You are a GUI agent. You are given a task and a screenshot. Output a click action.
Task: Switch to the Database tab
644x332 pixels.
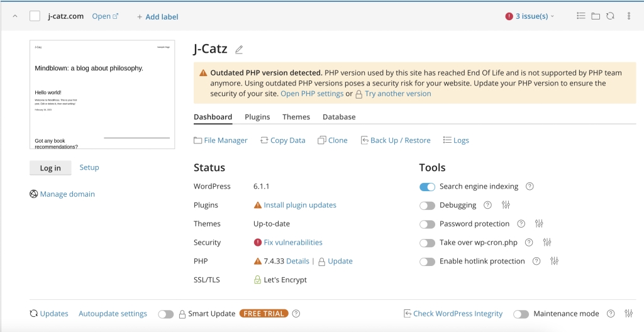click(x=339, y=117)
